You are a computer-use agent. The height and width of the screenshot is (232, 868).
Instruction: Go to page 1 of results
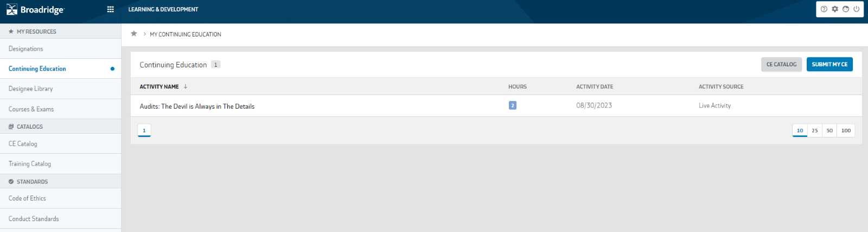(144, 130)
